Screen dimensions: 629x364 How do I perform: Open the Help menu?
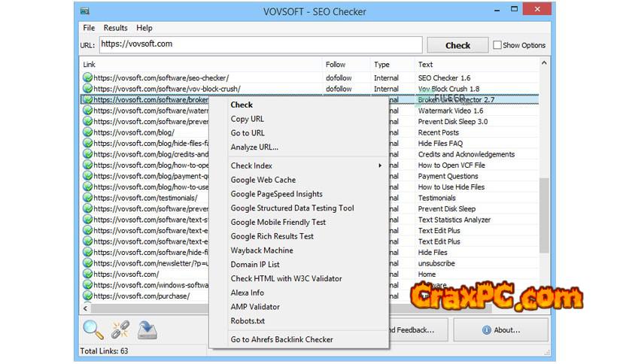point(144,28)
